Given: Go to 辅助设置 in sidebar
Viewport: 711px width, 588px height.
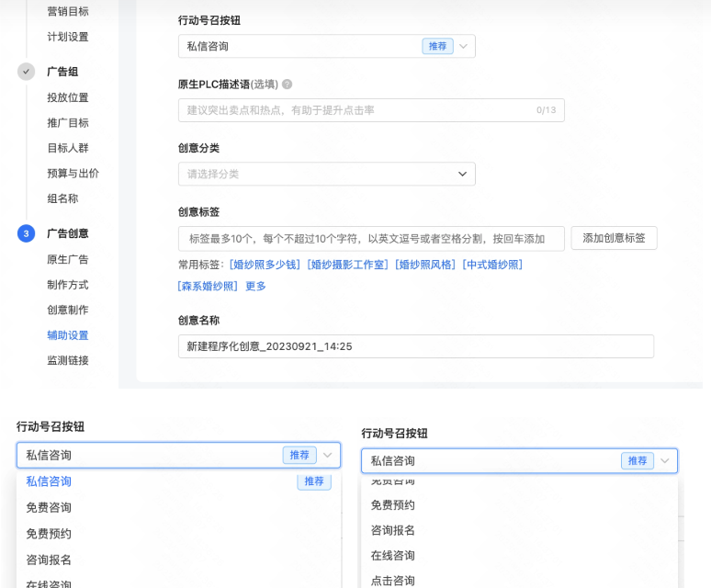Looking at the screenshot, I should click(x=68, y=335).
